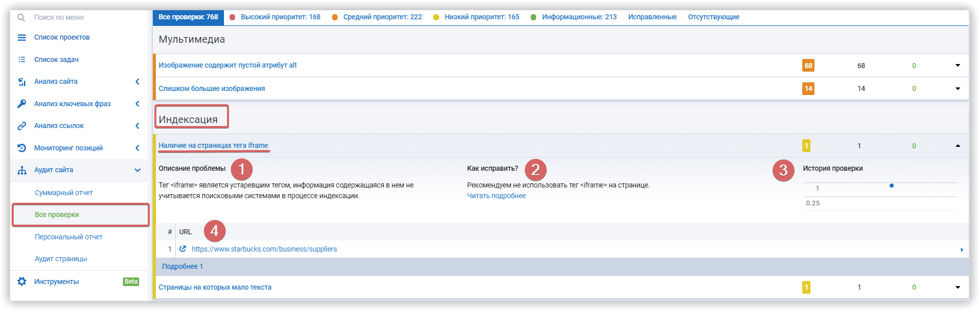Image resolution: width=980 pixels, height=311 pixels.
Task: Click the История проверки heading
Action: [x=833, y=168]
